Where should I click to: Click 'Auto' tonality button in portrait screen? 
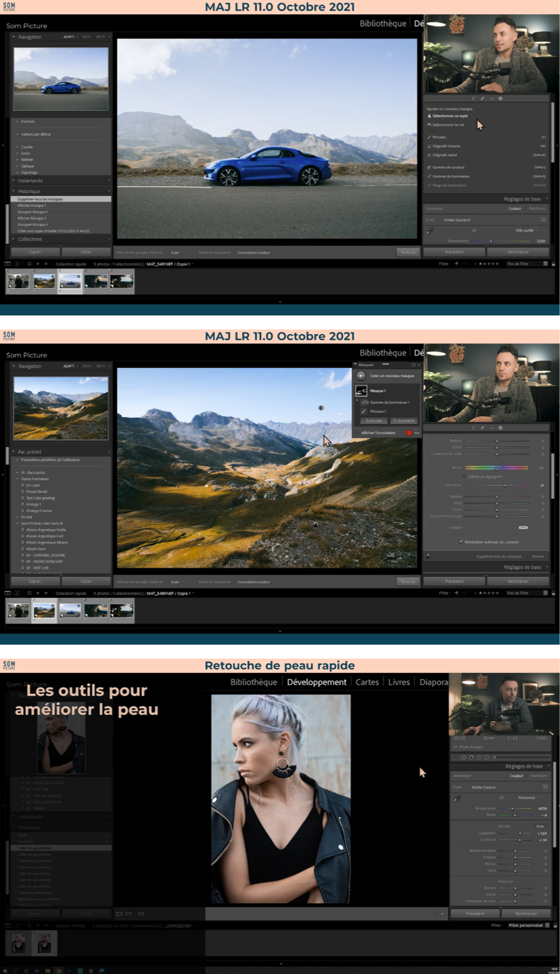tap(540, 826)
